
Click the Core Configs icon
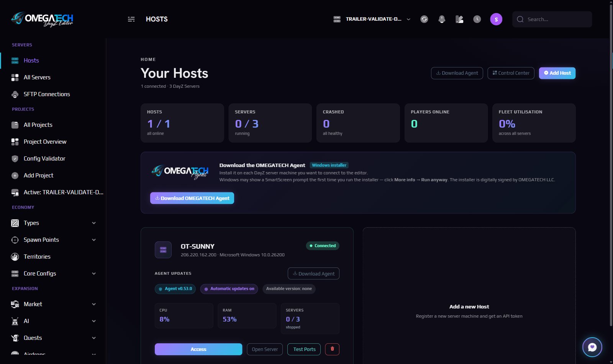tap(15, 274)
